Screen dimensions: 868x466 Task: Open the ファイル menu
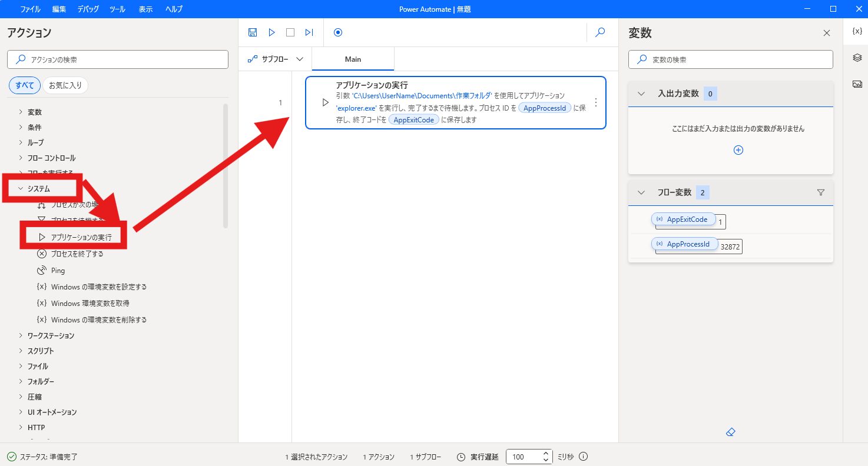click(x=31, y=9)
